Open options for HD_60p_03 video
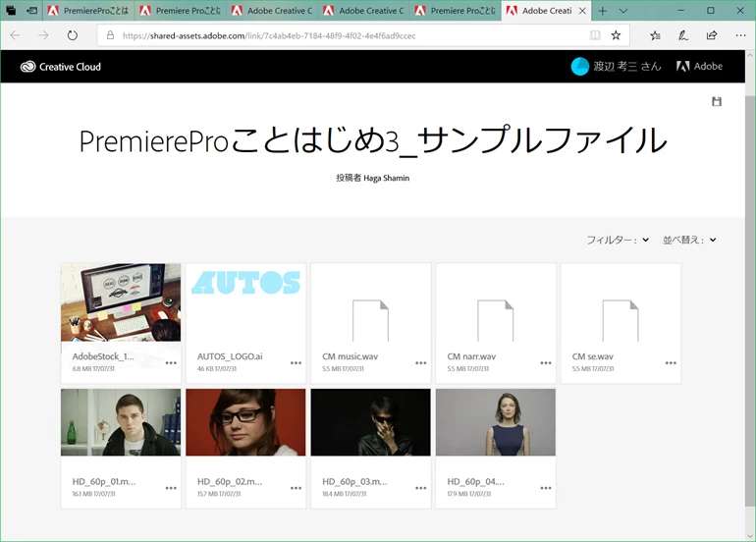This screenshot has height=542, width=756. (x=421, y=488)
